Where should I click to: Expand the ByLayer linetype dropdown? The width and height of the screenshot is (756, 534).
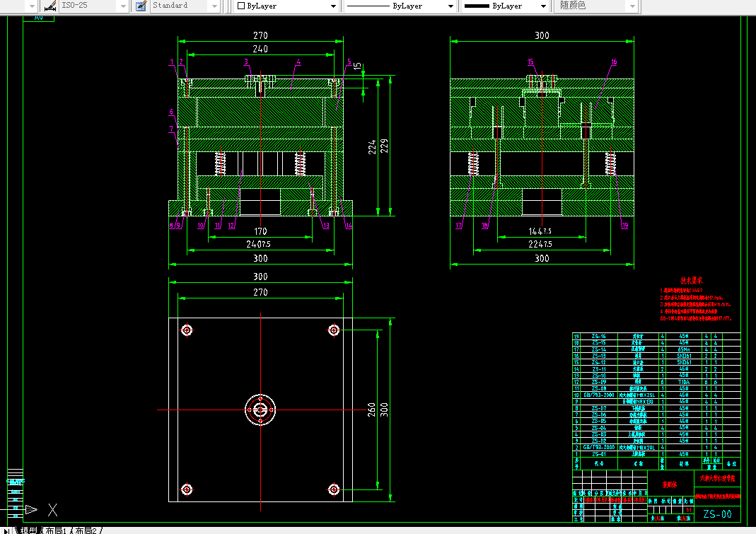tap(450, 6)
